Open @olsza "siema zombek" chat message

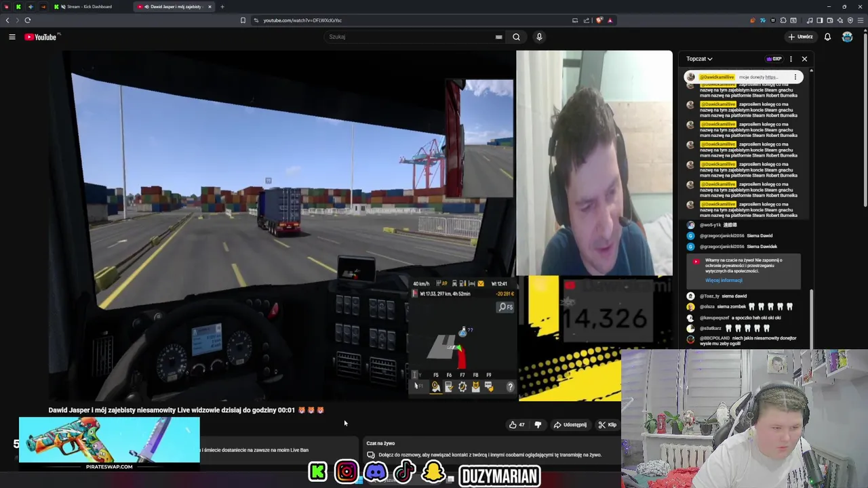[739, 306]
